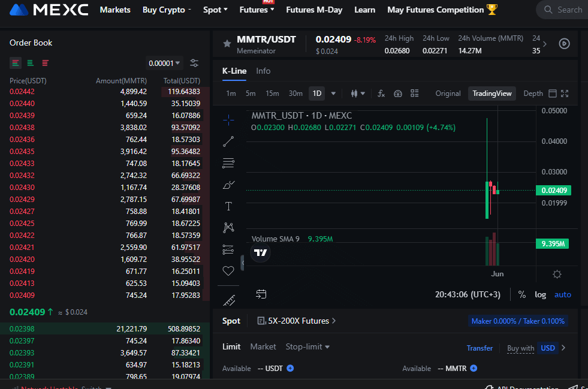Open the Stop-limit order type dropdown
This screenshot has width=588, height=389.
[x=307, y=346]
